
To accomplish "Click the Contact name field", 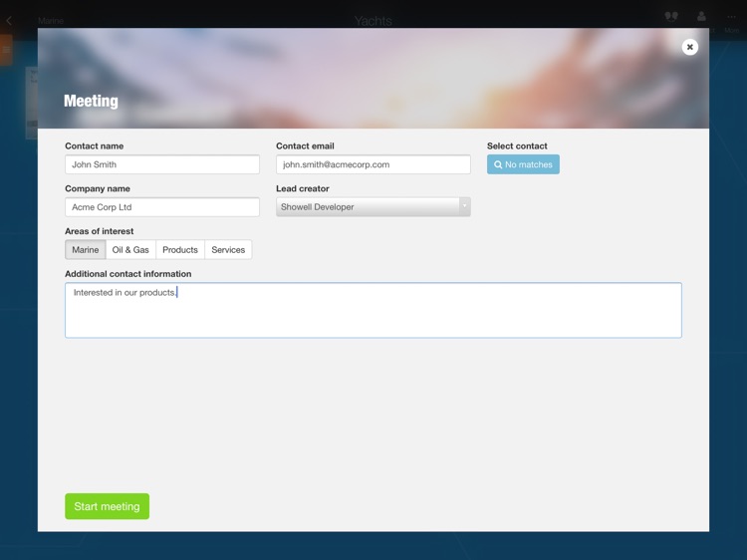I will click(162, 164).
